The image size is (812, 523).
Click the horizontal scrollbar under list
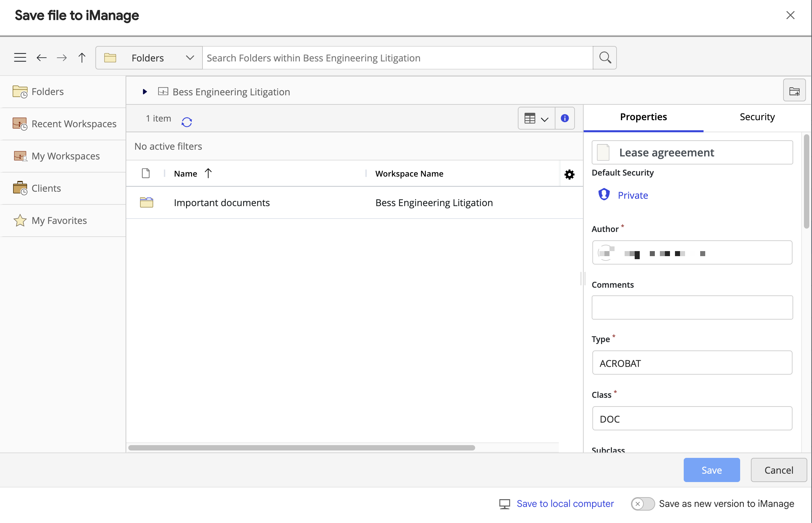point(301,447)
